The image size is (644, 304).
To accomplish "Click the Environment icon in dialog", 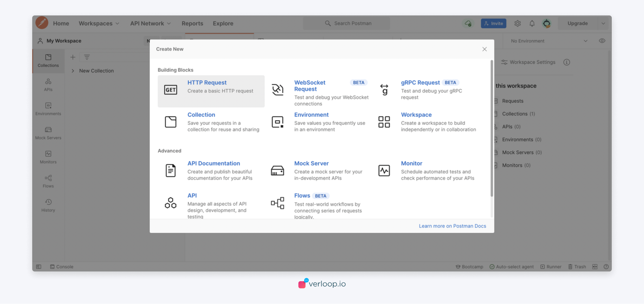I will [278, 122].
